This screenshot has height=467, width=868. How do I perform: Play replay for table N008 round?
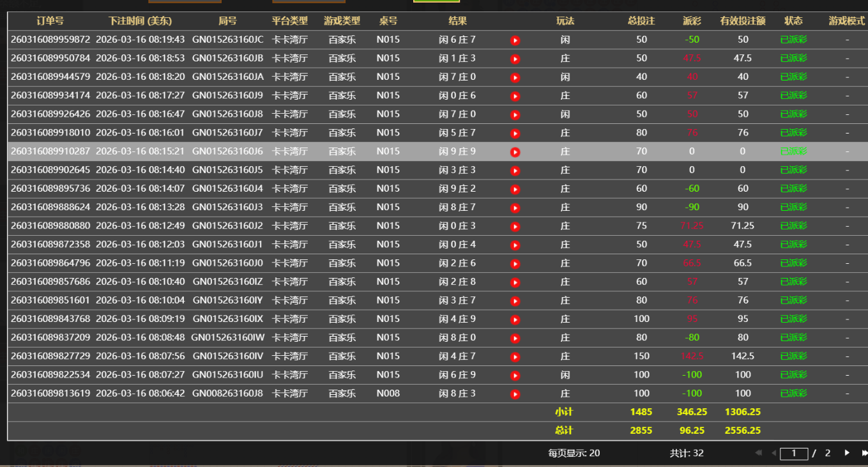[515, 394]
